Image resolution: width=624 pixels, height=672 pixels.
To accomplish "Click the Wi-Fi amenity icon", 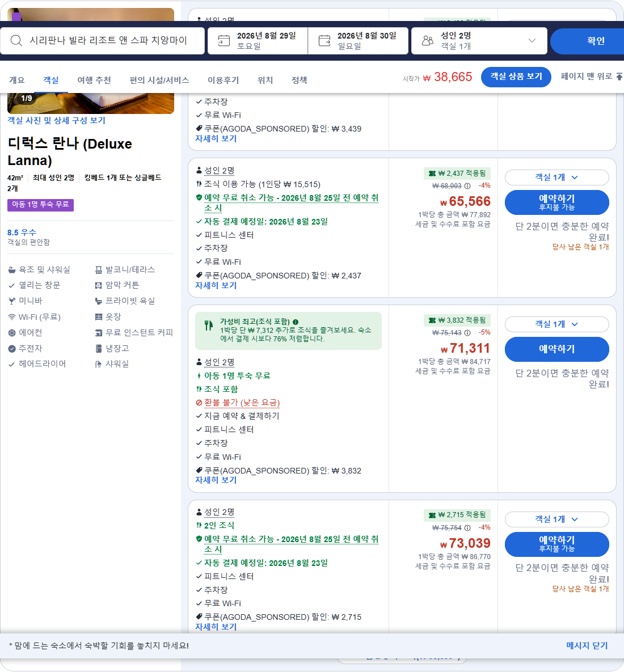I will [11, 317].
